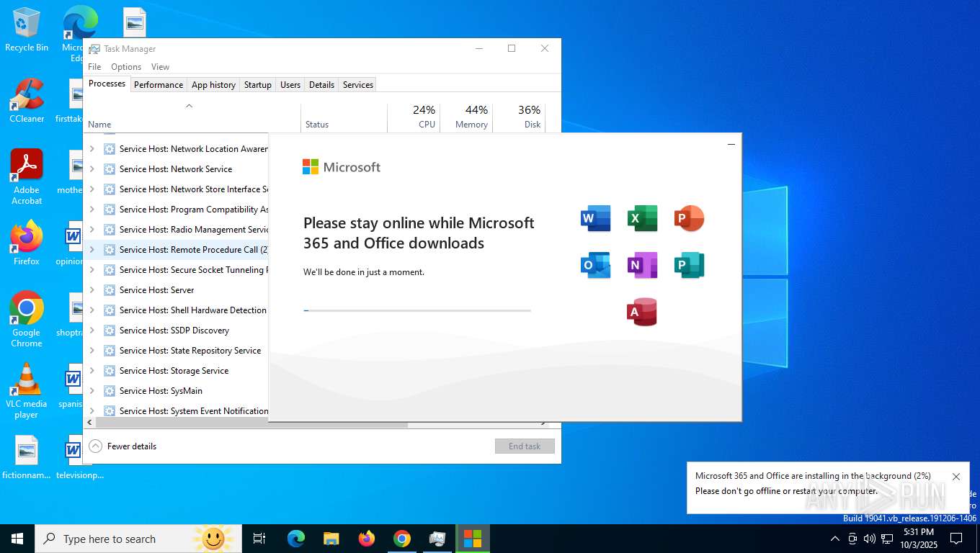The height and width of the screenshot is (553, 980).
Task: Select the televisionp Word document on desktop
Action: coord(79,457)
